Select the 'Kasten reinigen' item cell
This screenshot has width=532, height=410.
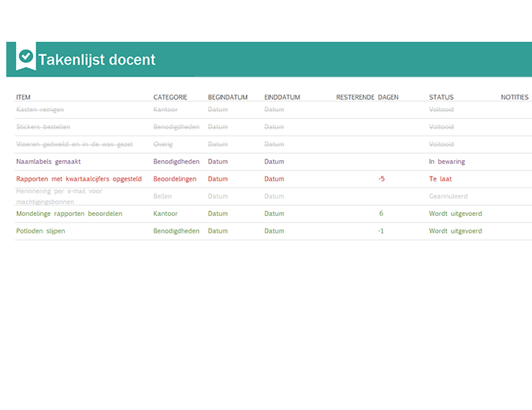pyautogui.click(x=39, y=110)
